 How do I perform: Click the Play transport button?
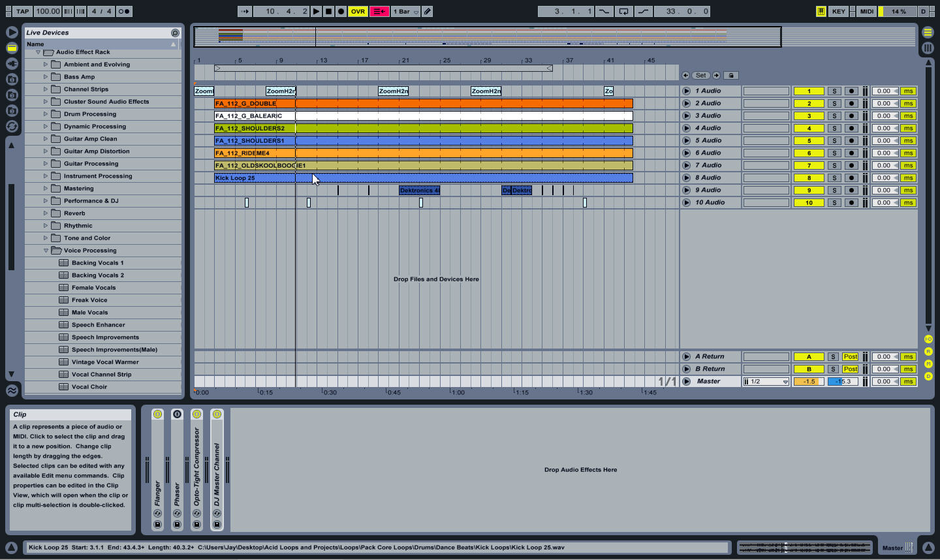coord(317,11)
